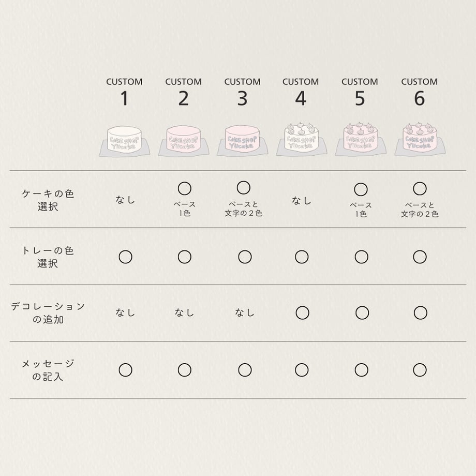
Task: Click the CUSTOM 3 pink cake illustration
Action: [x=242, y=140]
